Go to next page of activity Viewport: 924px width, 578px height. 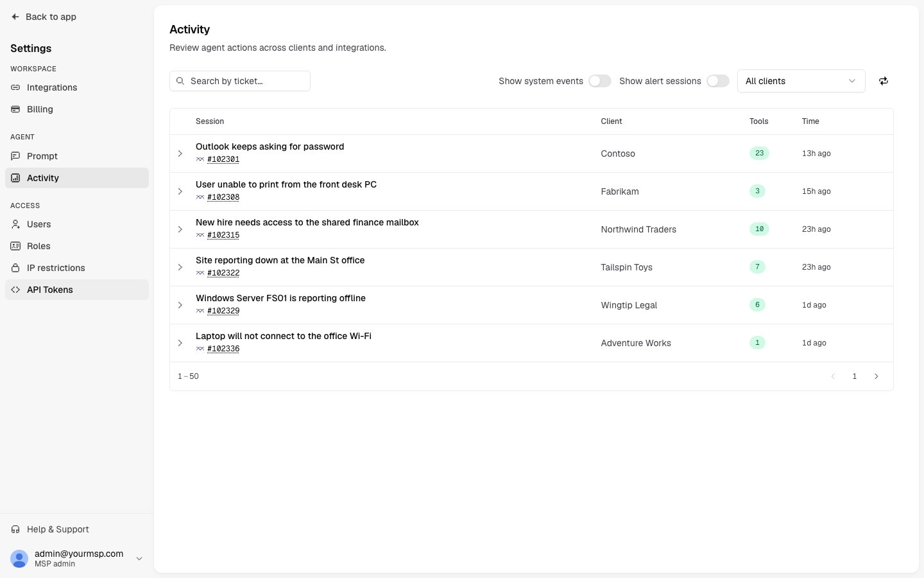pos(877,376)
